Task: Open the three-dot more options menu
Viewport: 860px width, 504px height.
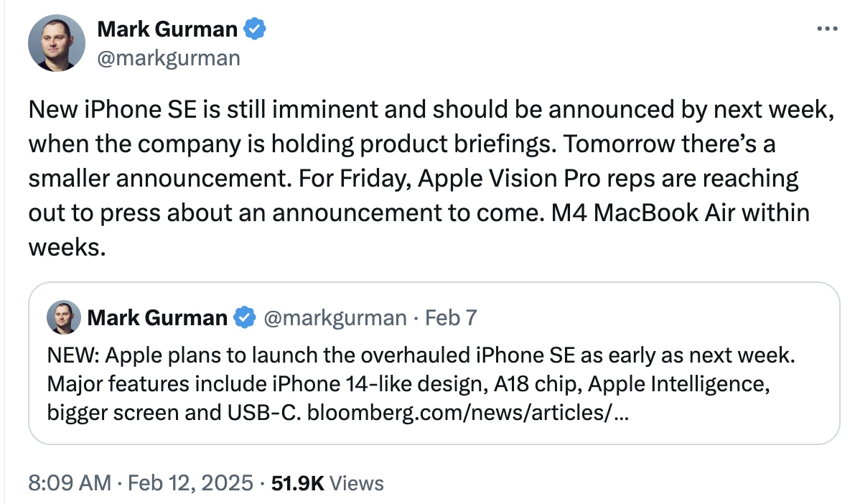Action: tap(827, 27)
